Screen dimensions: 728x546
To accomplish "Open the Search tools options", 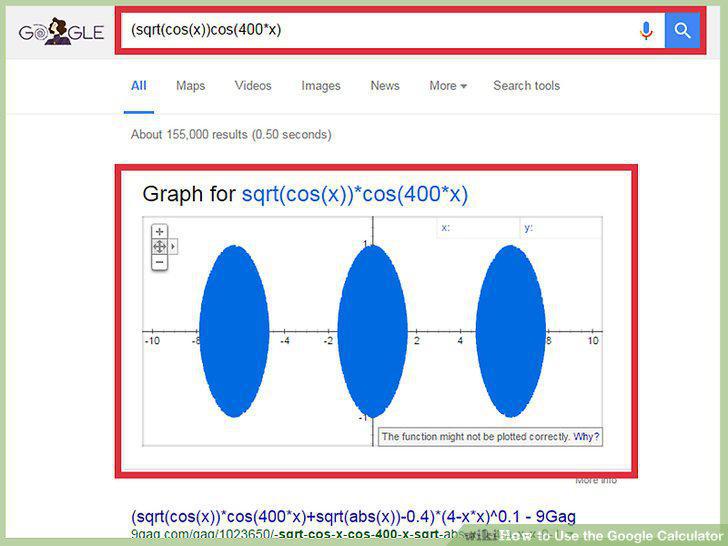I will click(x=526, y=86).
